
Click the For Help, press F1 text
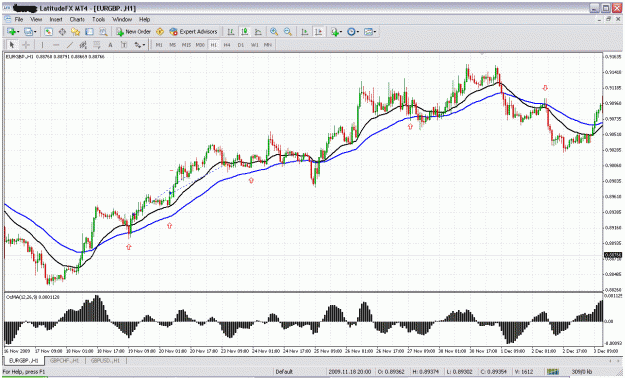tap(24, 372)
